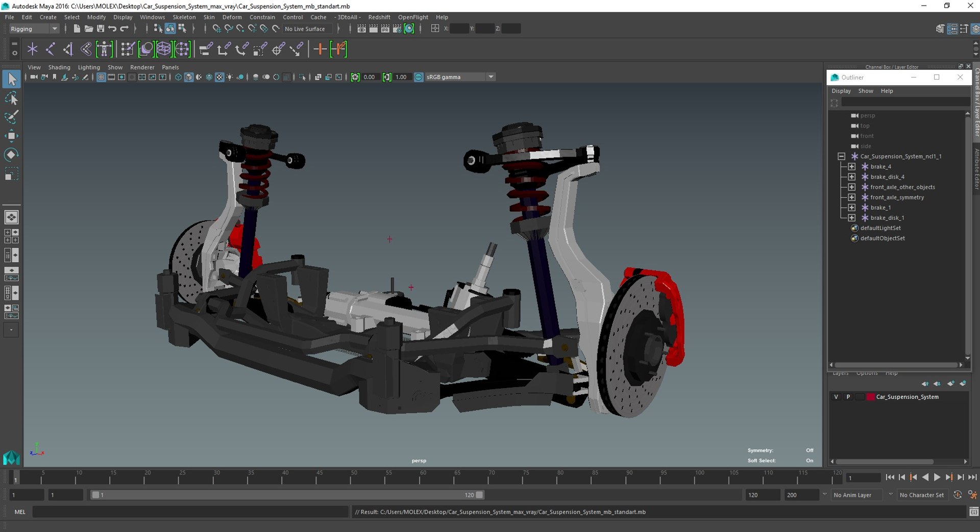Image resolution: width=980 pixels, height=532 pixels.
Task: Toggle the P playback box of layer
Action: pyautogui.click(x=848, y=397)
